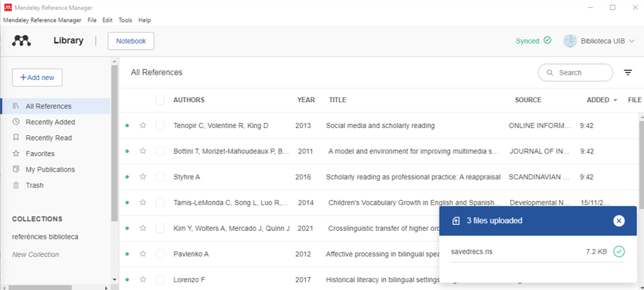
Task: Expand the Biblioteca UIB account dropdown arrow
Action: [632, 41]
